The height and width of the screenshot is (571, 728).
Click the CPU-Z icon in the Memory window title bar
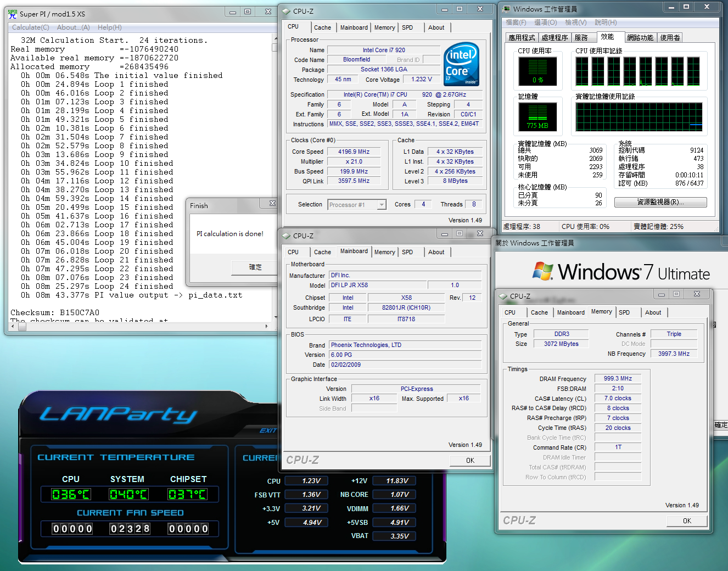coord(503,296)
